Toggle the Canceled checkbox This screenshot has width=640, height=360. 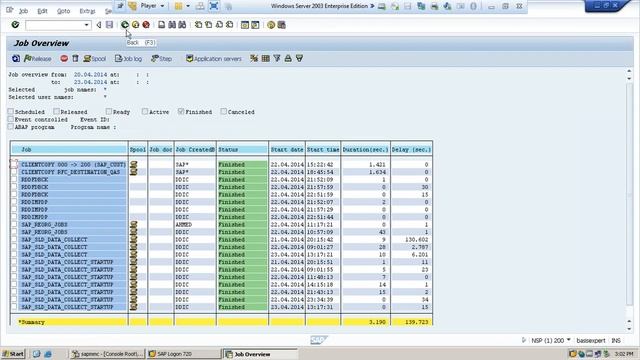pos(223,111)
